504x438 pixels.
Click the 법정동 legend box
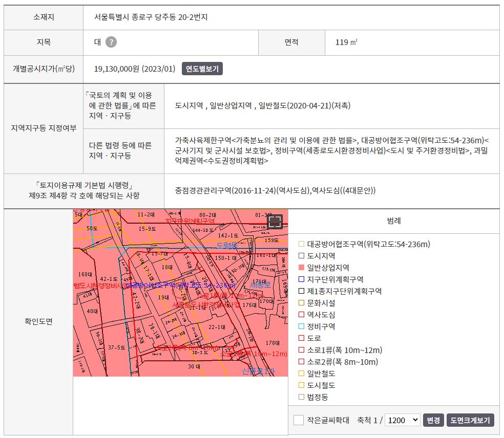301,397
